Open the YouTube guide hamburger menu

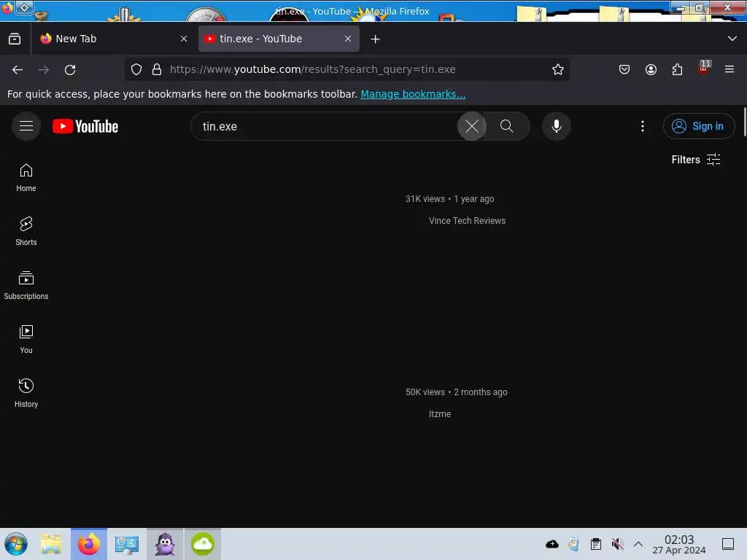coord(26,126)
